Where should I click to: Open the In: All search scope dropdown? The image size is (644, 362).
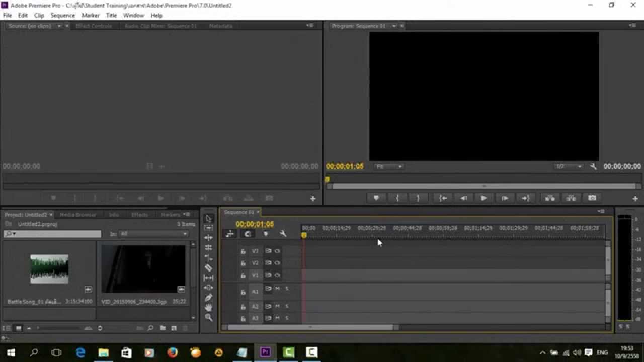coord(153,234)
